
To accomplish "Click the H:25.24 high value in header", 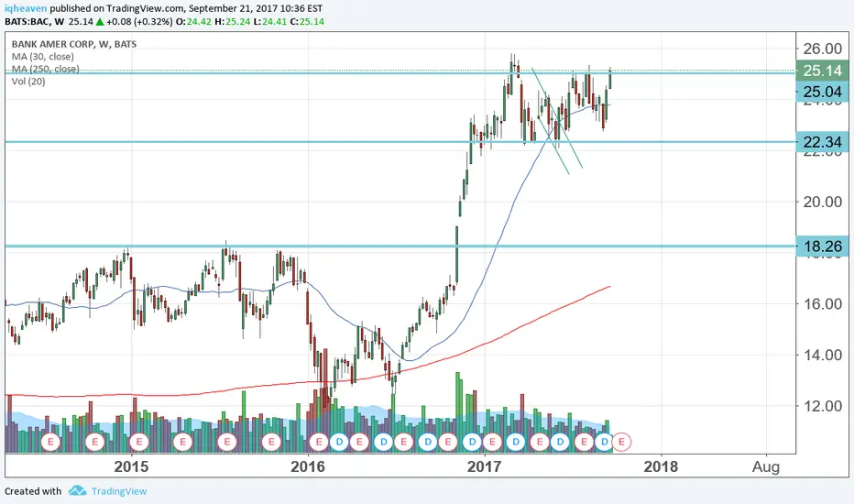I will pos(232,22).
